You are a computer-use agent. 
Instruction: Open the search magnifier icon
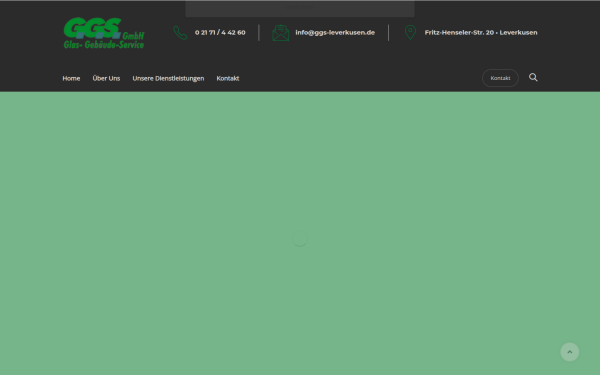tap(533, 78)
